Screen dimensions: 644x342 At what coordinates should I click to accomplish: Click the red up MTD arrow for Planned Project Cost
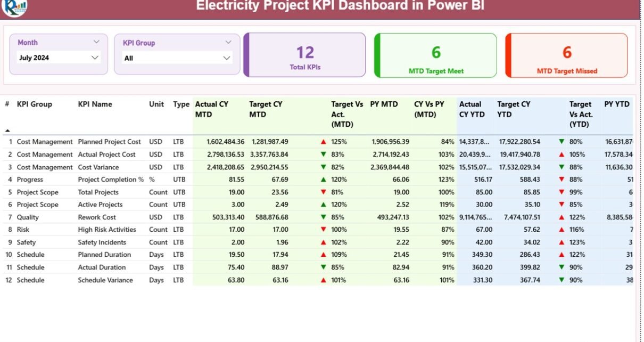323,142
